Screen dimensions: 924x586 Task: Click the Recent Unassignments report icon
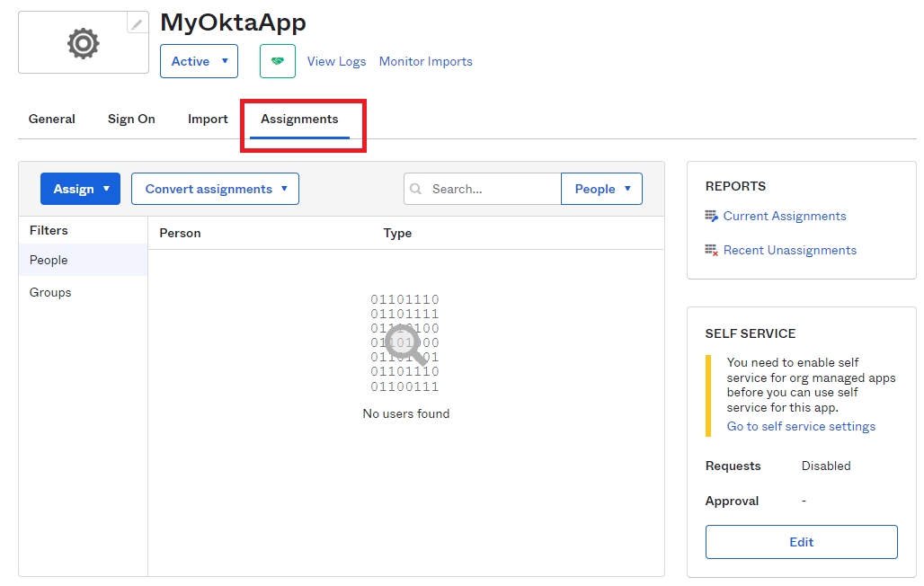coord(712,251)
